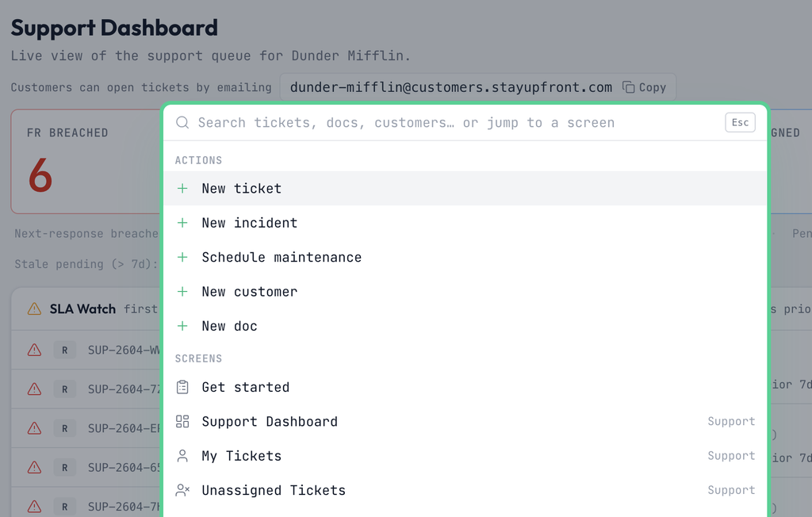This screenshot has height=517, width=812.
Task: Select the New ticket action
Action: click(465, 189)
